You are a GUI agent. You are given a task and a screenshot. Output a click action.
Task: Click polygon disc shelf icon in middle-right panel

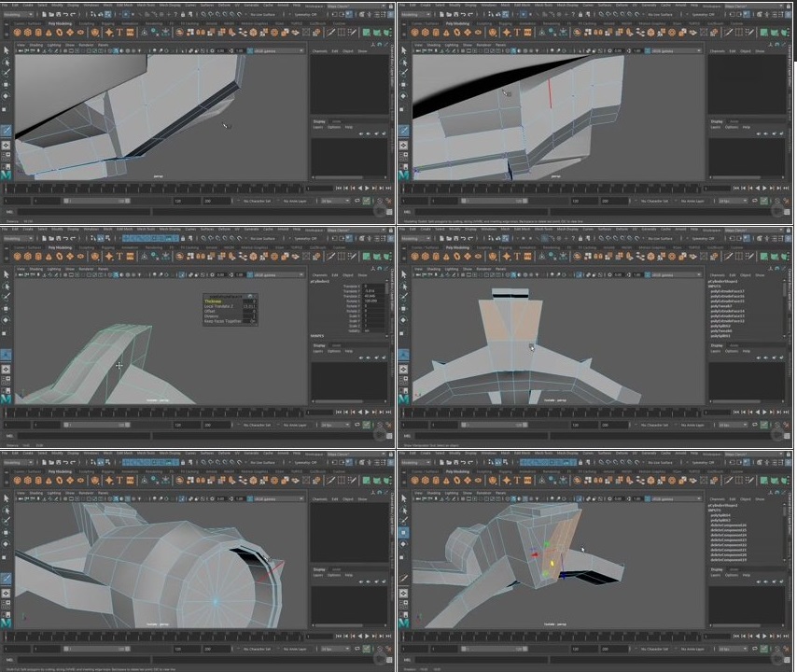pos(478,256)
